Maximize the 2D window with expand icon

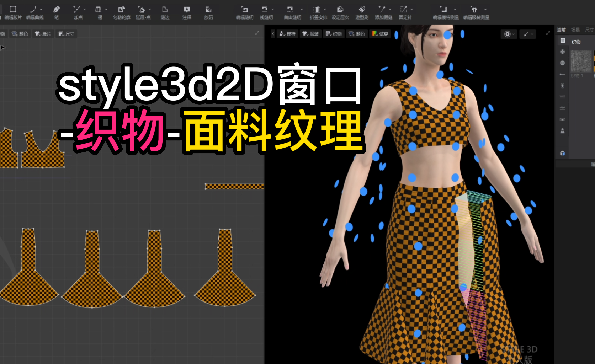point(257,33)
